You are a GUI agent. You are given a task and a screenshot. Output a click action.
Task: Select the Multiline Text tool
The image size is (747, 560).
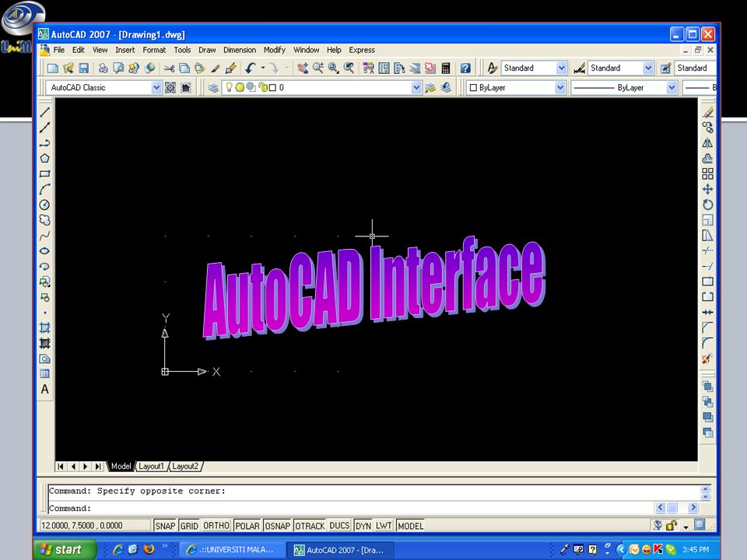tap(45, 390)
